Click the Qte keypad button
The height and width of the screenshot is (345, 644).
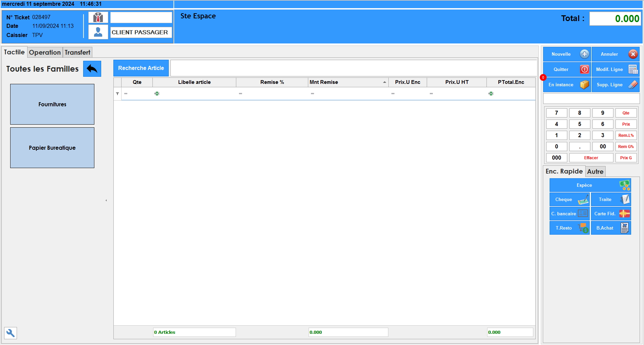(x=626, y=113)
